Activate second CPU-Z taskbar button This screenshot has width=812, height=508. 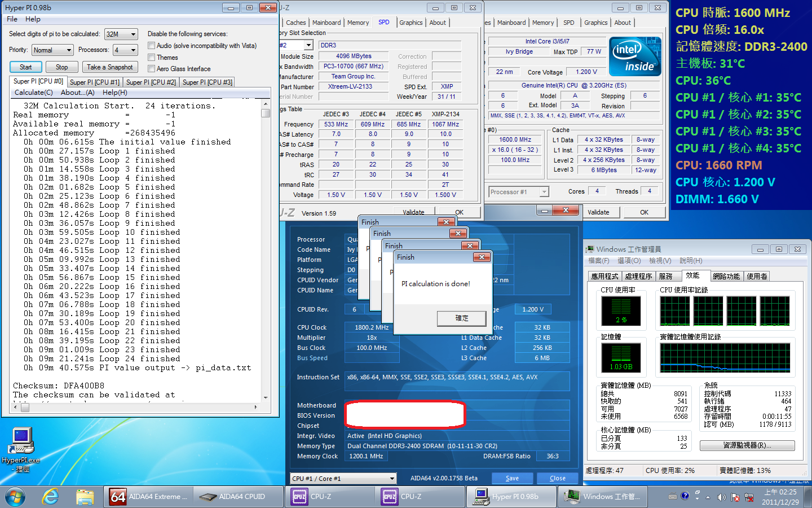pyautogui.click(x=421, y=497)
